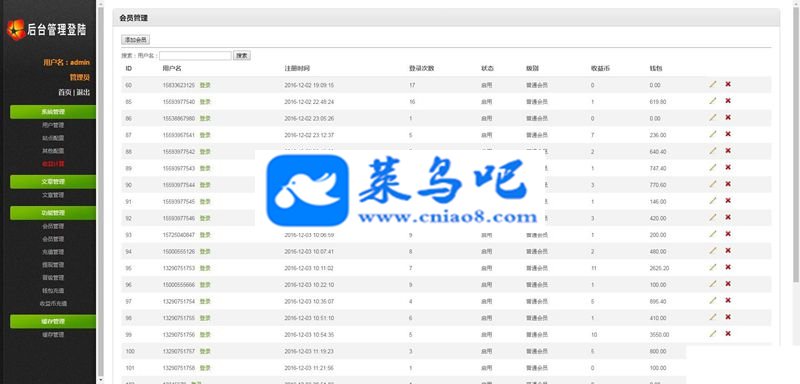The height and width of the screenshot is (384, 800).
Task: Open 站点配置 in the sidebar
Action: [x=53, y=138]
